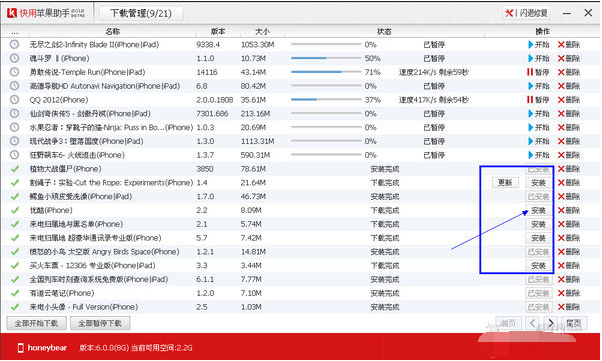
Task: Start download of 魂斗罗 II
Action: (x=539, y=58)
